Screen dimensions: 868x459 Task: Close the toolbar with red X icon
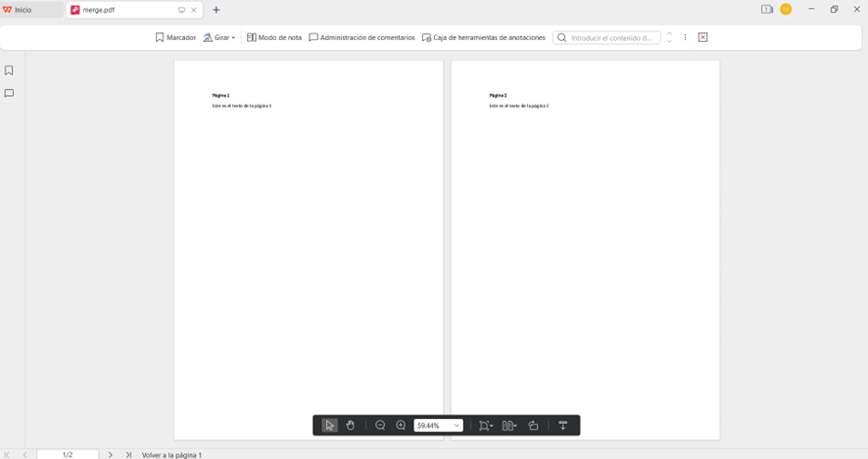703,37
